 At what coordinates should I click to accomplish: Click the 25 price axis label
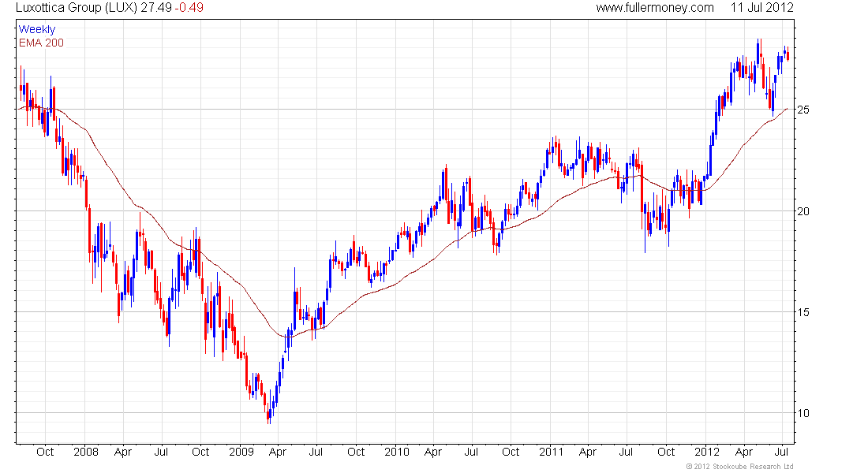pos(803,110)
